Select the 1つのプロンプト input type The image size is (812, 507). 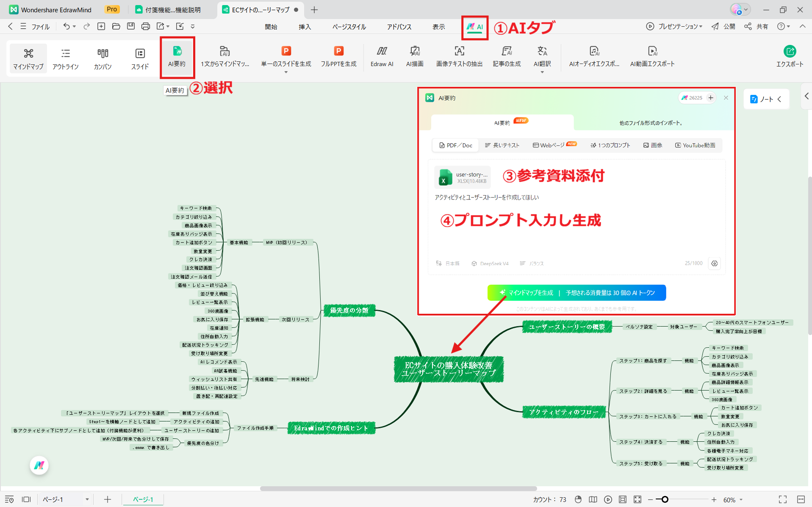coord(610,145)
